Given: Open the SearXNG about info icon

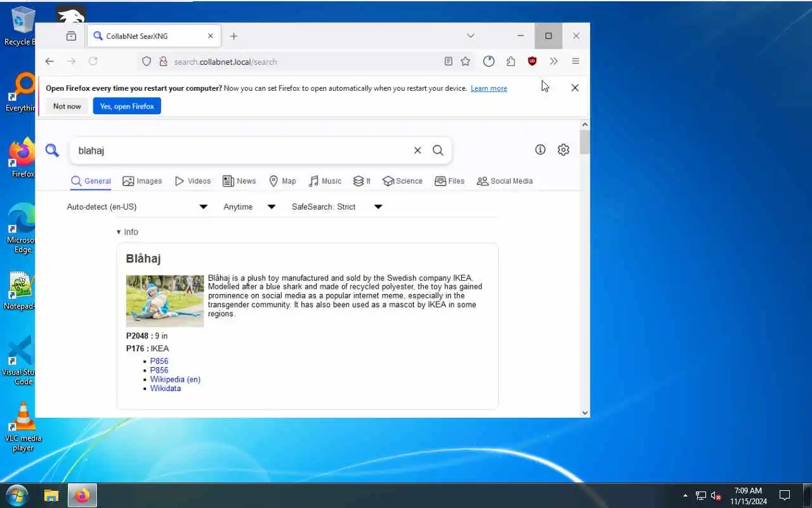Looking at the screenshot, I should [x=540, y=150].
